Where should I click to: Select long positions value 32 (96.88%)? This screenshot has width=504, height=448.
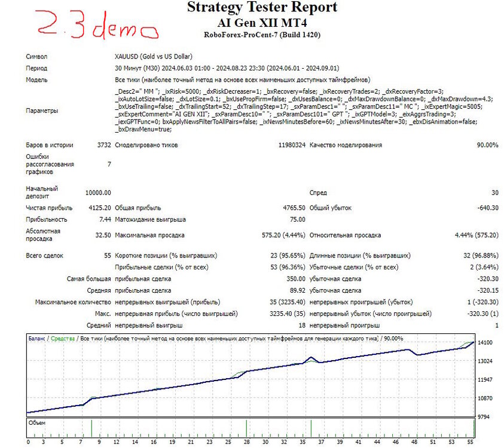[x=481, y=256]
